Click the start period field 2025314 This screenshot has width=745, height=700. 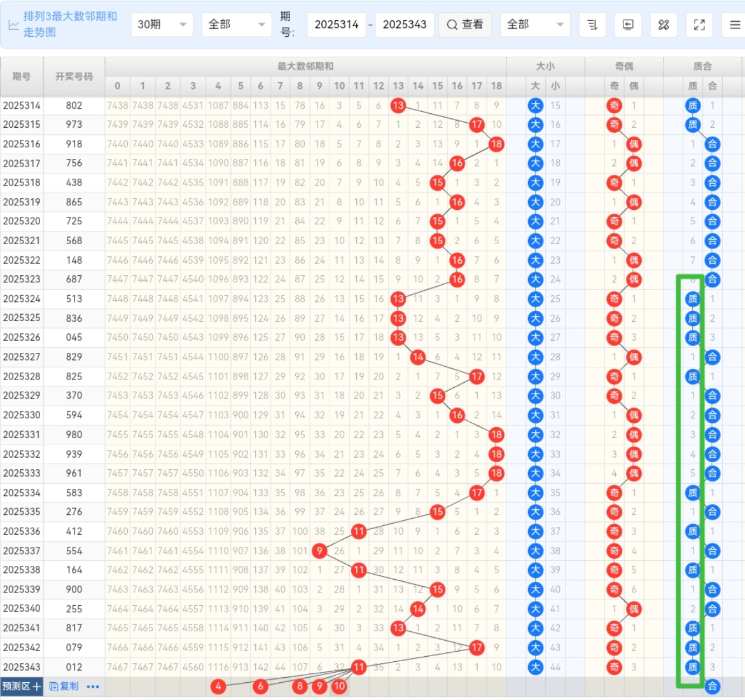click(x=337, y=25)
